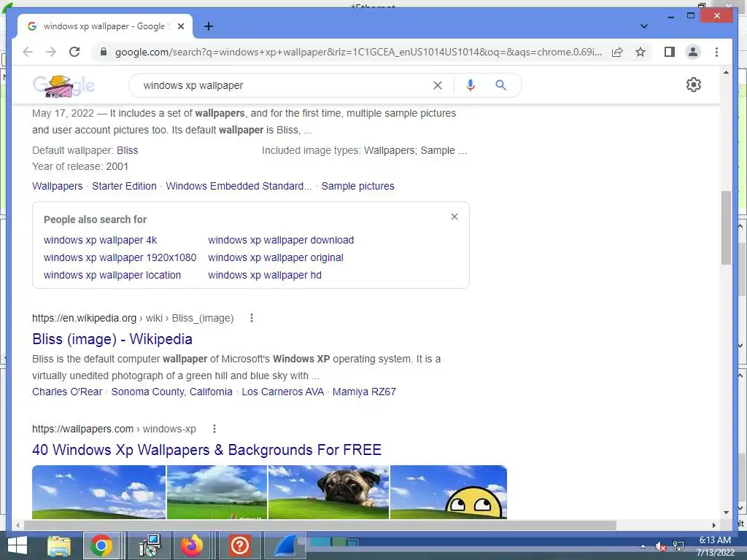Submit search with magnifier icon
The image size is (747, 560).
(500, 85)
